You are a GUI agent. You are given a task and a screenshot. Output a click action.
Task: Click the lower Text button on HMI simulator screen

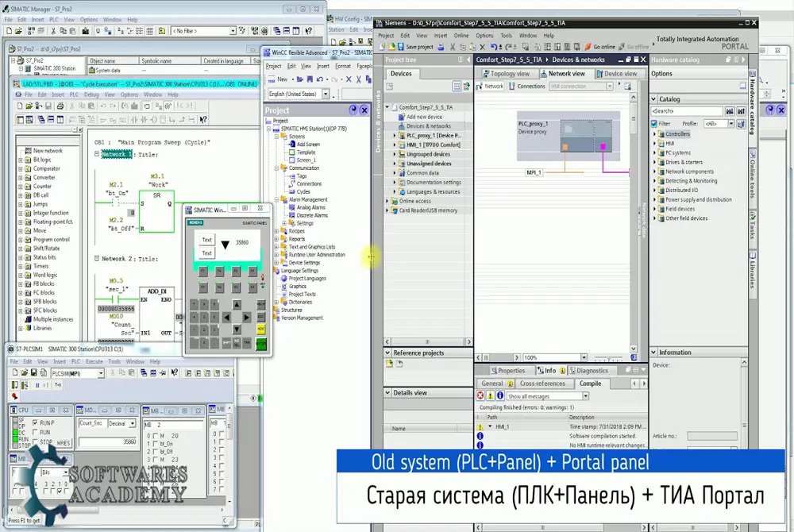206,253
